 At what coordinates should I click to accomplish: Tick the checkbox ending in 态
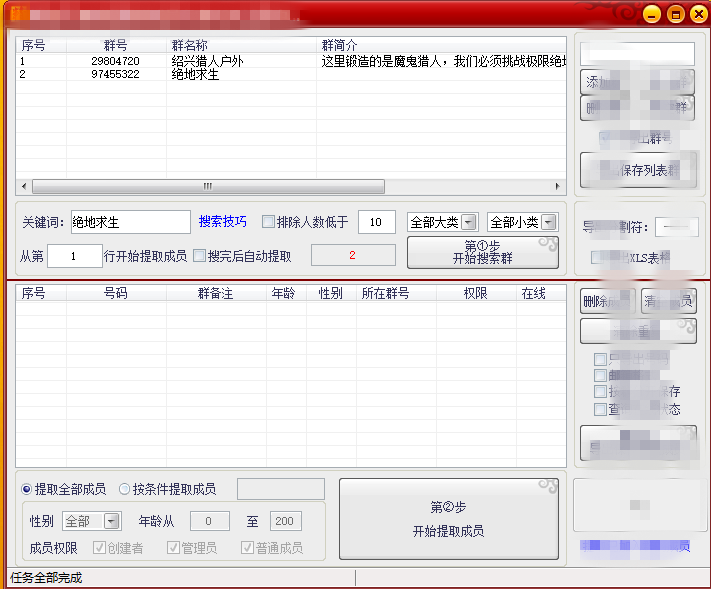click(600, 409)
